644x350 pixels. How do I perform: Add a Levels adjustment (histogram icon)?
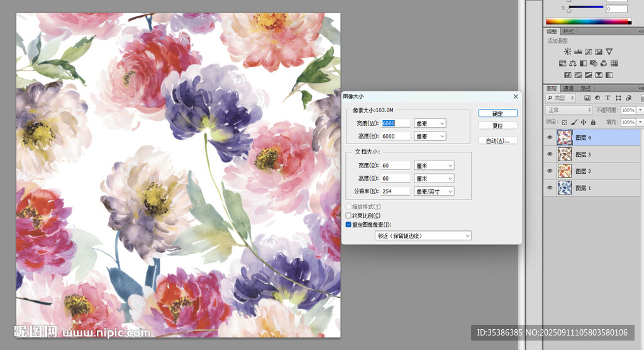pos(578,52)
